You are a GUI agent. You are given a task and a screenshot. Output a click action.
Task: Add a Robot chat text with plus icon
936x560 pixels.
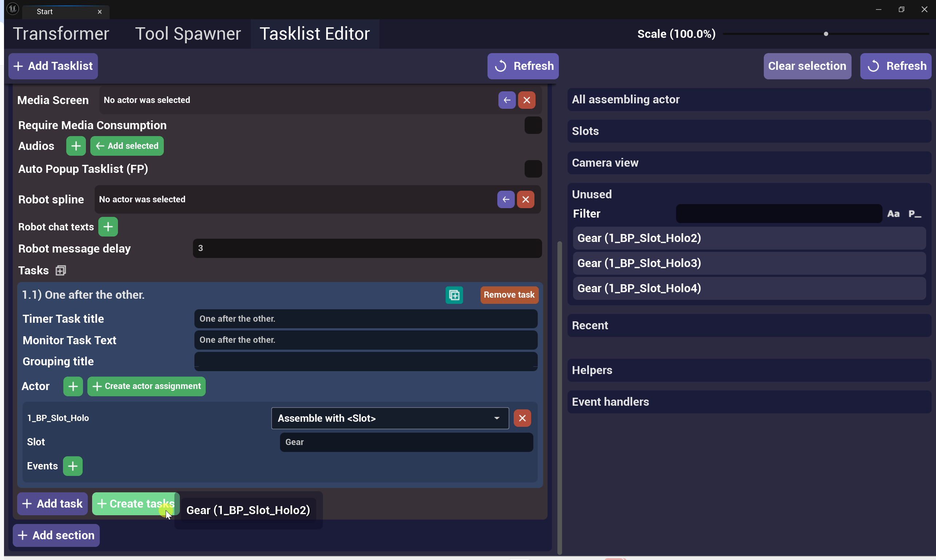pyautogui.click(x=108, y=227)
